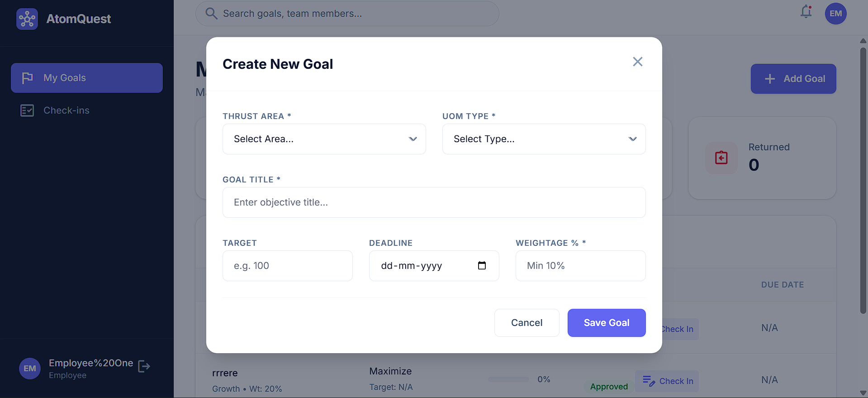The width and height of the screenshot is (868, 398).
Task: Click the Cancel button
Action: [x=527, y=323]
